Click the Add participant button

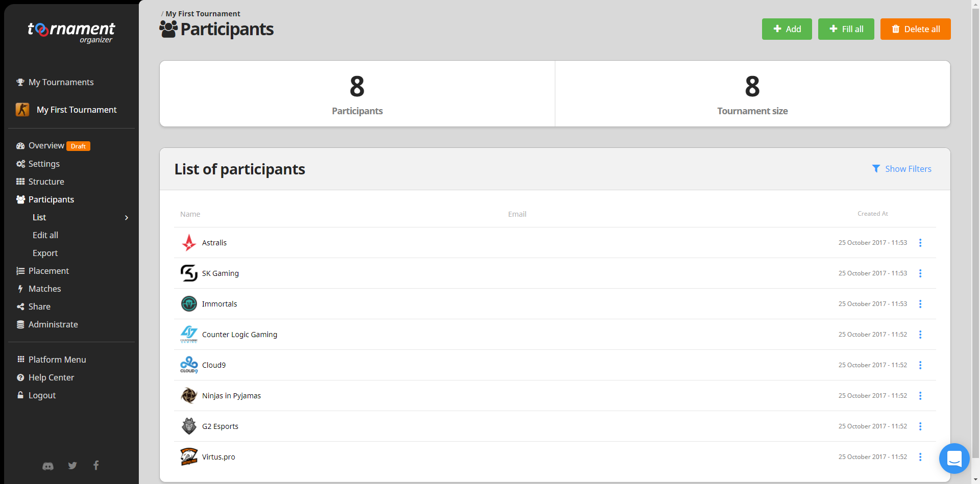coord(787,29)
